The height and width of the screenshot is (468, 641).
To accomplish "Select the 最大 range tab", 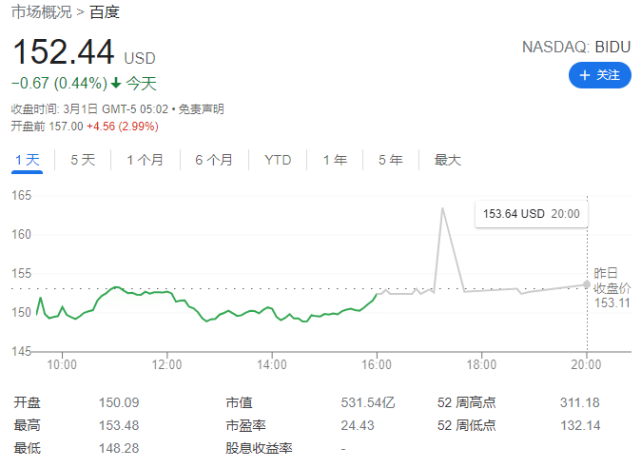I will point(447,160).
